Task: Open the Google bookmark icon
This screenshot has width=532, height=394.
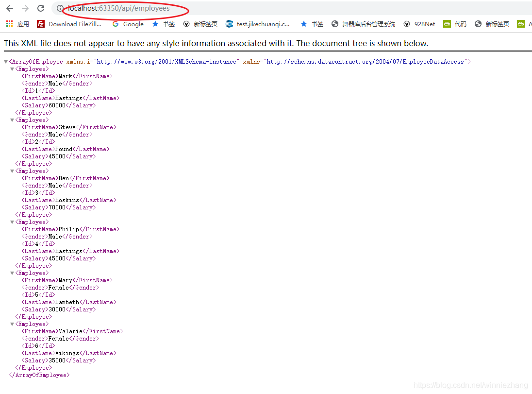Action: point(116,24)
